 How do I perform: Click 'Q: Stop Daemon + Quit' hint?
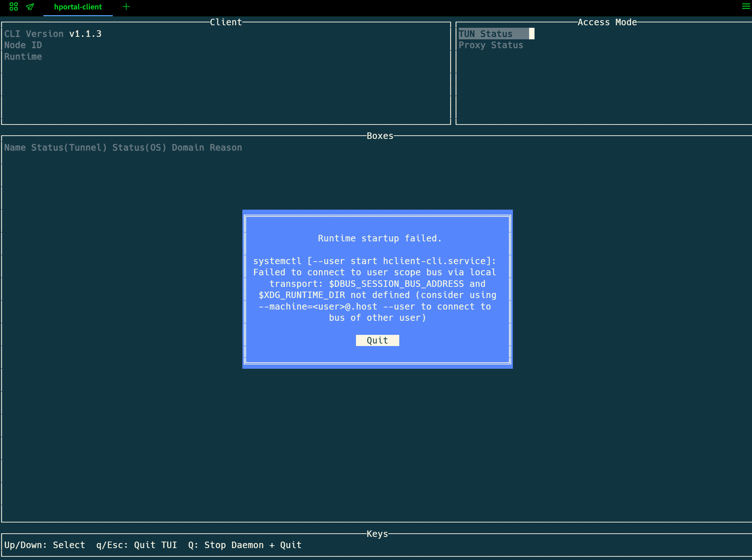click(x=245, y=545)
